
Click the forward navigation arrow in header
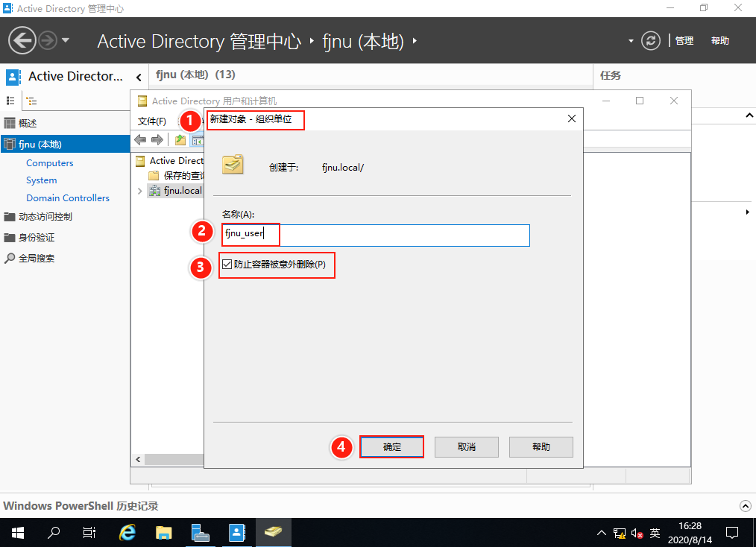(x=48, y=40)
